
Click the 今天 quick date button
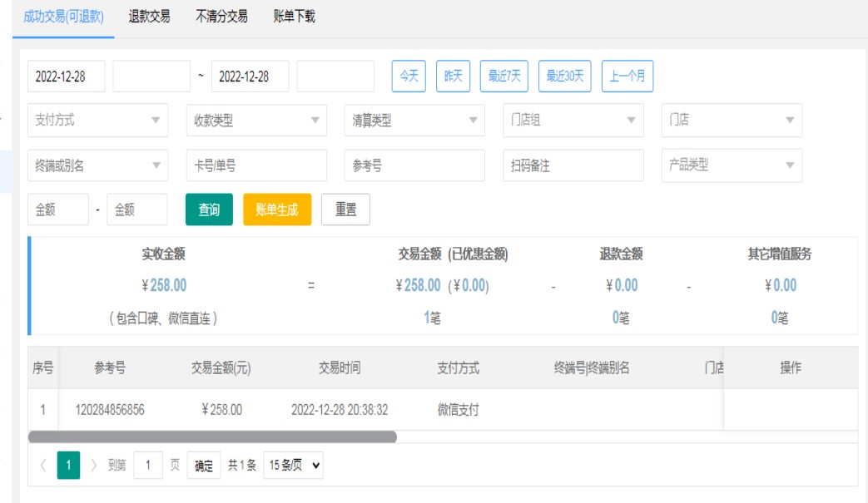[x=409, y=76]
